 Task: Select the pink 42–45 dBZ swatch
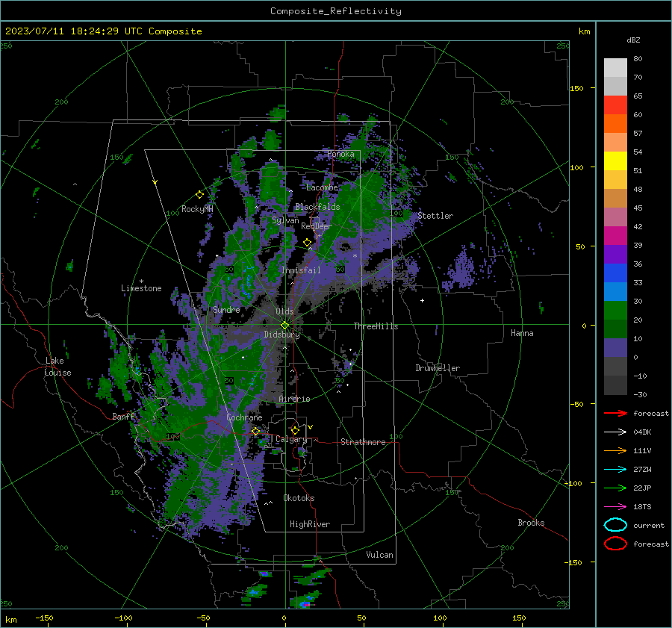tap(615, 217)
